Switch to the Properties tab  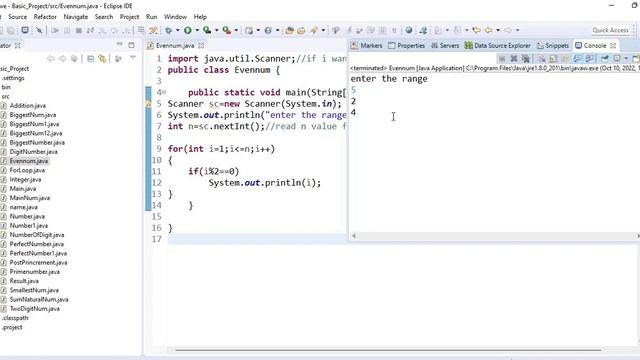407,46
